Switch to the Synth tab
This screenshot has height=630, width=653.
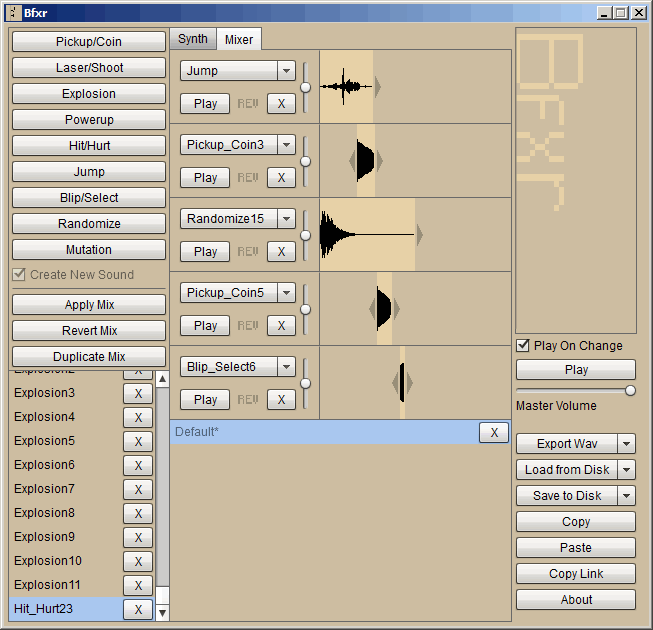[x=192, y=39]
